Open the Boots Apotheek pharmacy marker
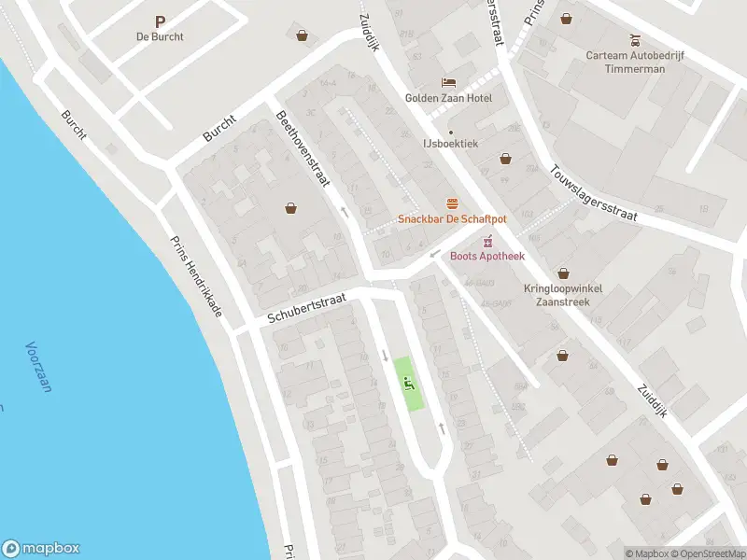The height and width of the screenshot is (560, 747). (x=486, y=242)
